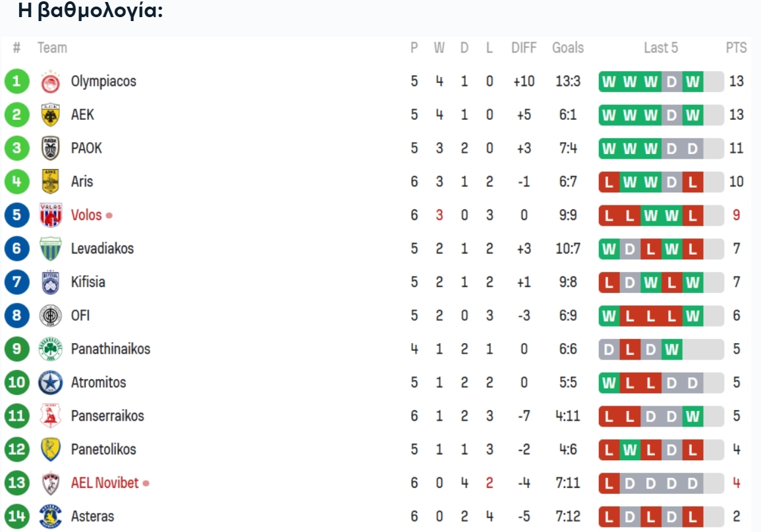Screen dimensions: 761x532
Task: Click the Panathinaikos shamrock logo
Action: (x=51, y=349)
